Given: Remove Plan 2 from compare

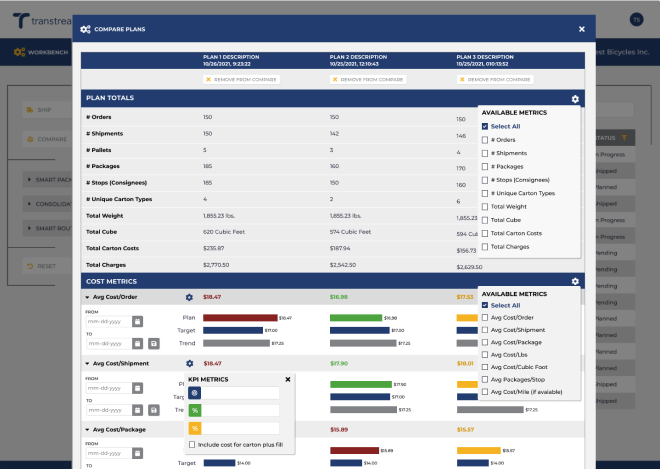Looking at the screenshot, I should 366,78.
